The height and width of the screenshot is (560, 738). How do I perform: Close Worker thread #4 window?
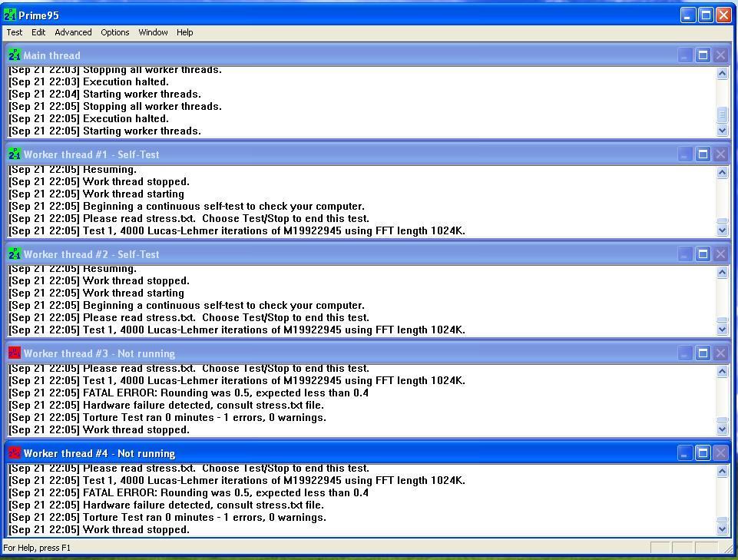click(x=720, y=453)
